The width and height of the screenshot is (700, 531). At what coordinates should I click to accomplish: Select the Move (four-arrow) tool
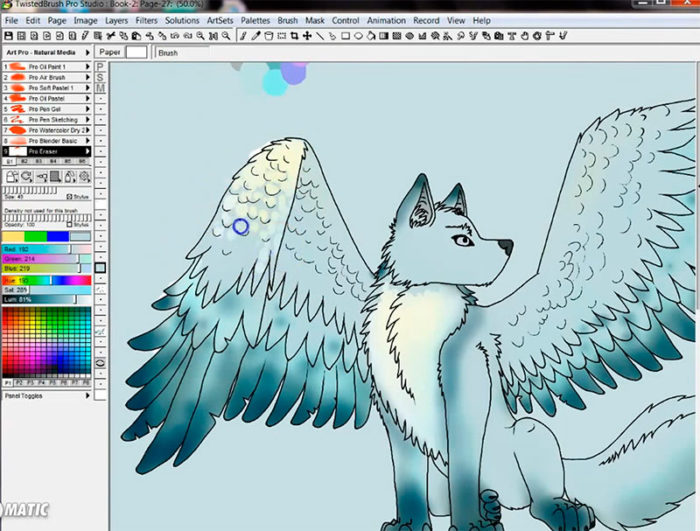(307, 36)
